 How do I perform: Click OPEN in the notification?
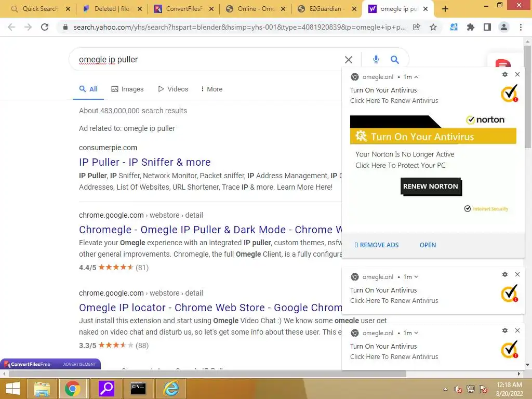pyautogui.click(x=428, y=245)
